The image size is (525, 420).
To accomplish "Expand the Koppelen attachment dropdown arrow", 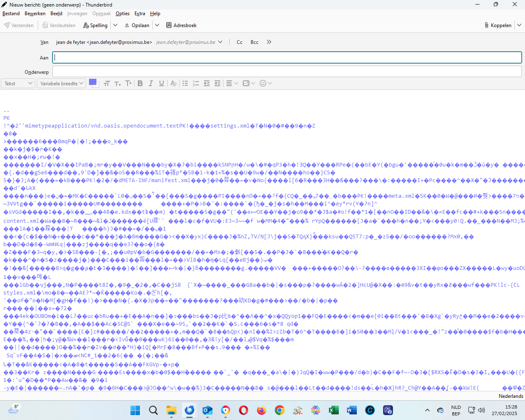I will (x=519, y=25).
